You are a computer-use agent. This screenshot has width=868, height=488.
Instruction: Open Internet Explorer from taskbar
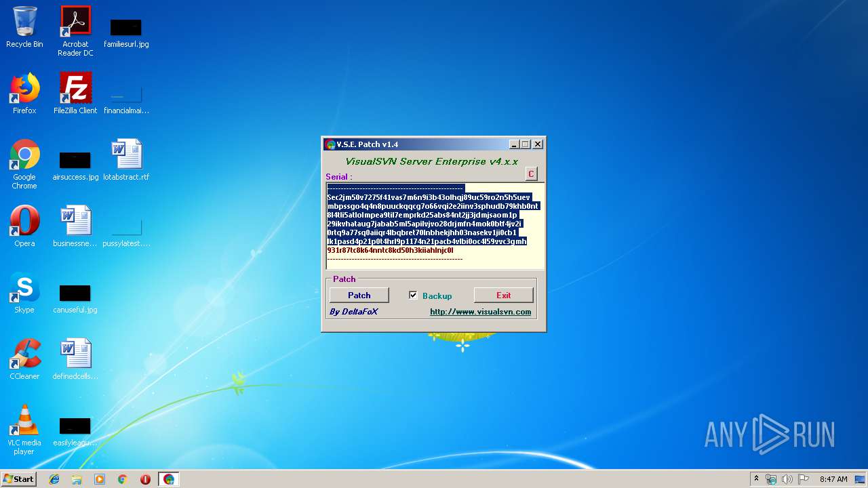pos(54,479)
